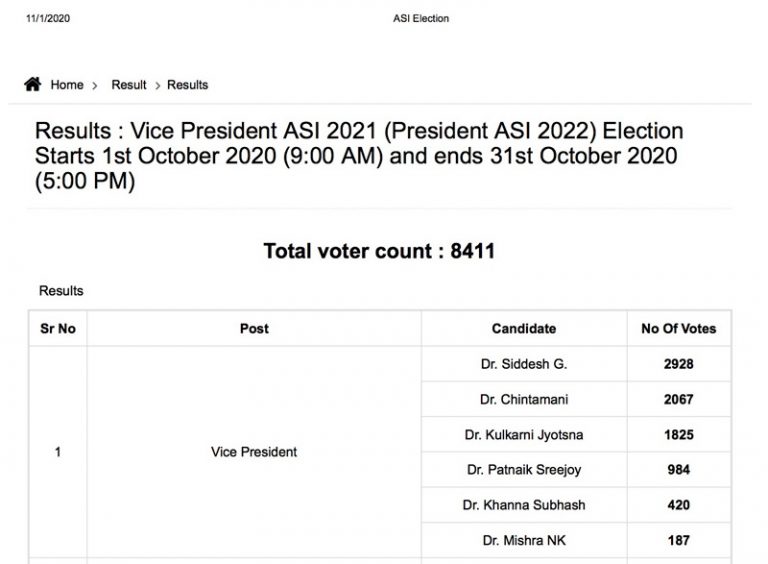Click the No Of Votes column header
768x564 pixels.
[x=678, y=328]
